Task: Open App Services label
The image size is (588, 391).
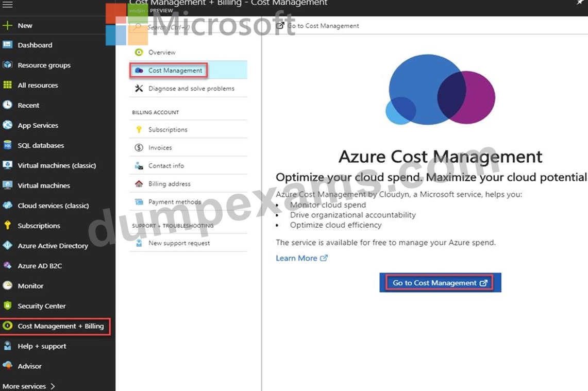Action: click(38, 126)
